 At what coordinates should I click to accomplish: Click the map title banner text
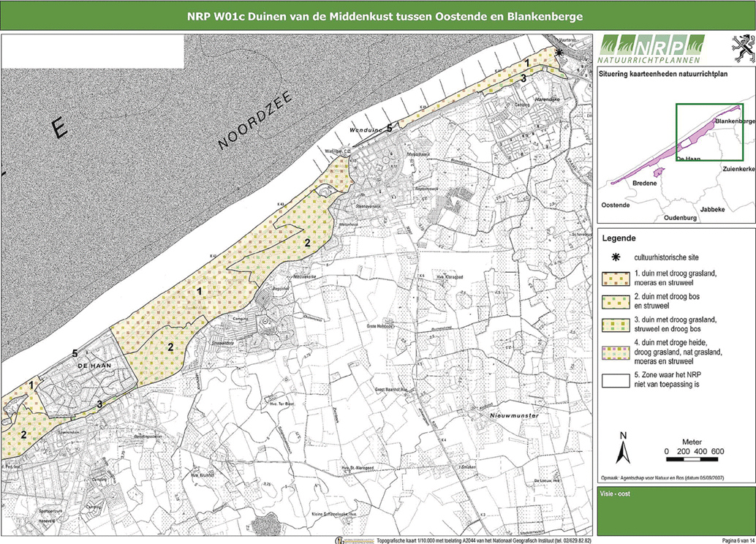(385, 16)
